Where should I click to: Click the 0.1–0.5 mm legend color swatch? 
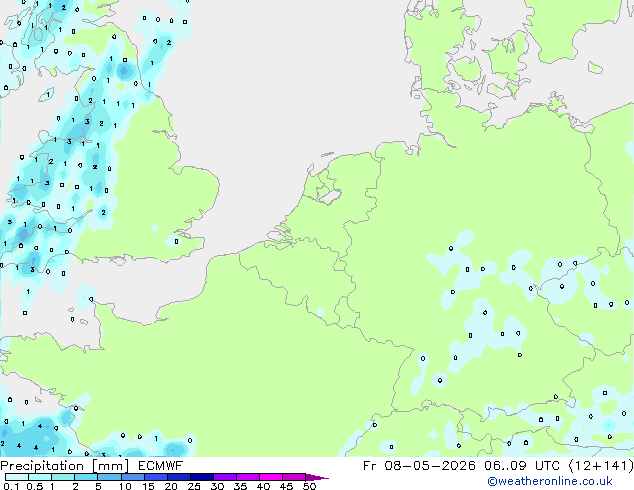tap(17, 477)
